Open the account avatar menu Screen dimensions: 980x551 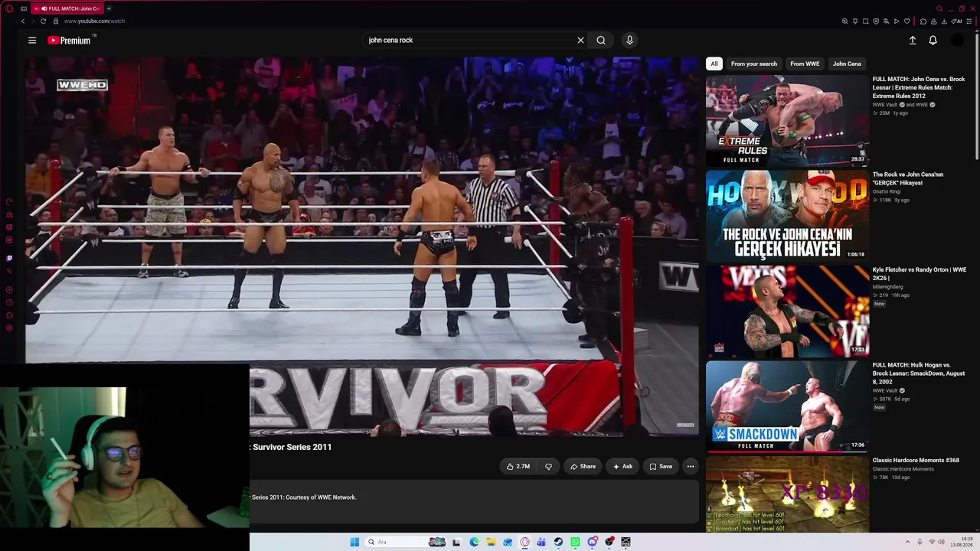click(957, 41)
